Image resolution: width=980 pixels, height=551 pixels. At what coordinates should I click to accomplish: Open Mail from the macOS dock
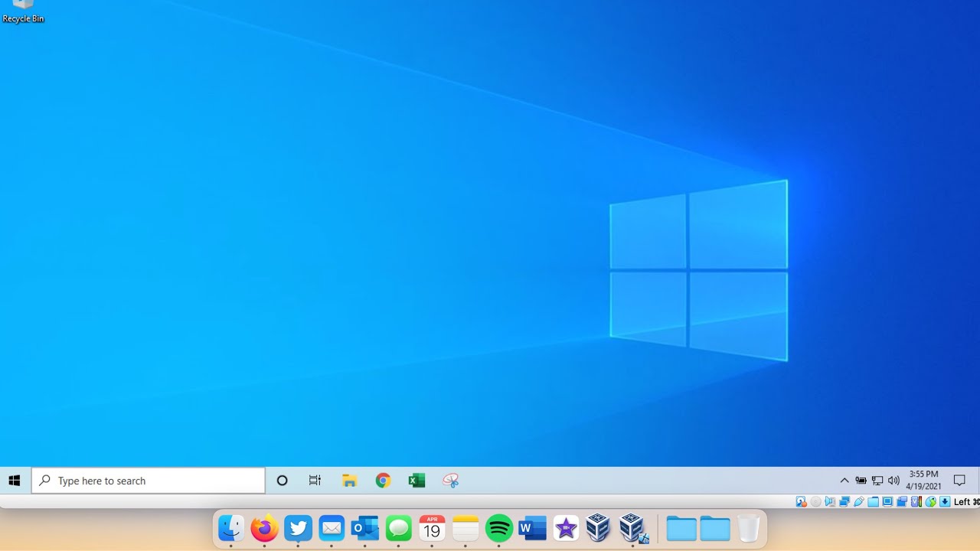pyautogui.click(x=332, y=528)
